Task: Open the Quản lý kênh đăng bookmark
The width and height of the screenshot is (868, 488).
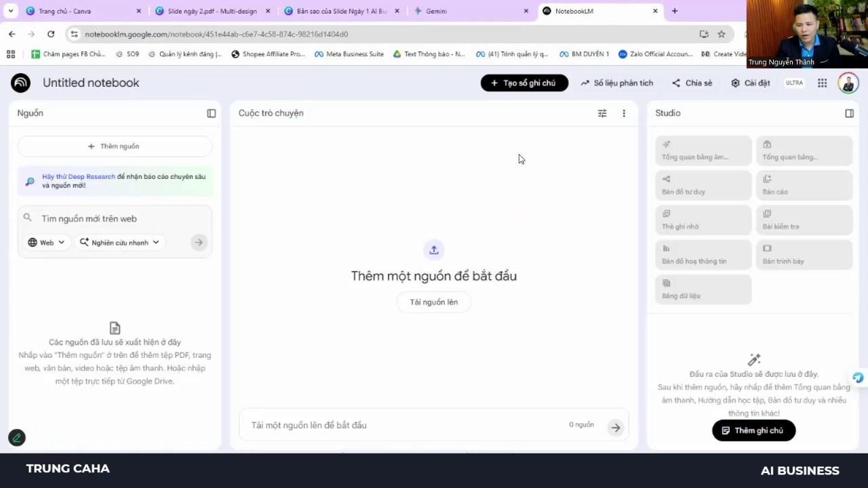Action: point(185,54)
